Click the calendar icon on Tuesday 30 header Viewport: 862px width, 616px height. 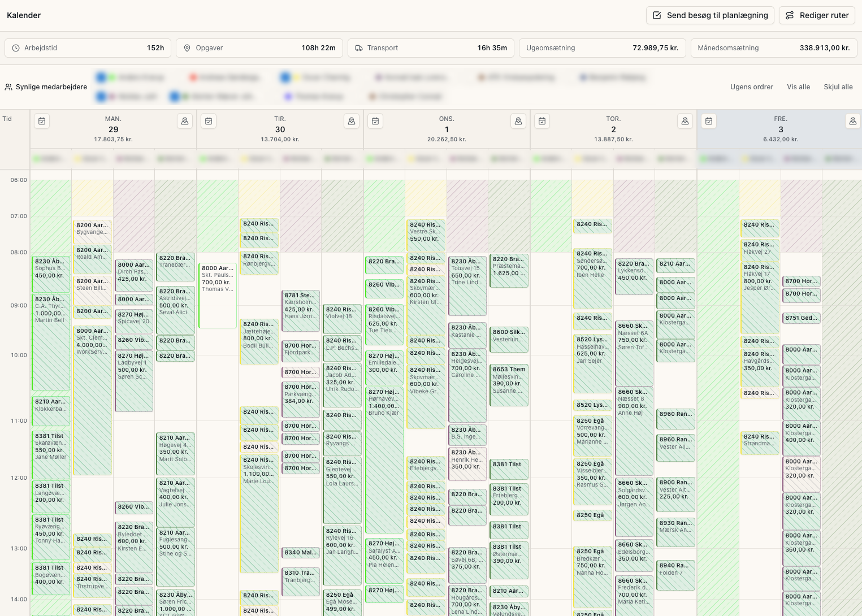click(209, 121)
